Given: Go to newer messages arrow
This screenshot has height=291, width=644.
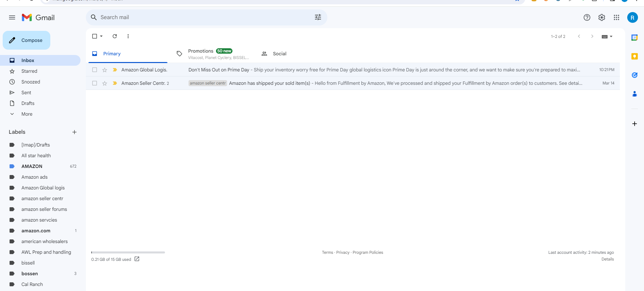Looking at the screenshot, I should click(x=579, y=36).
